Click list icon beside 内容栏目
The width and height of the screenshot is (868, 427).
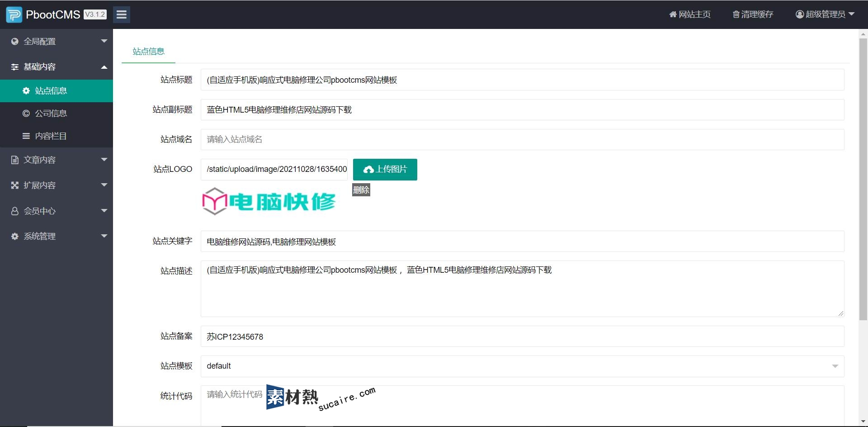point(26,136)
